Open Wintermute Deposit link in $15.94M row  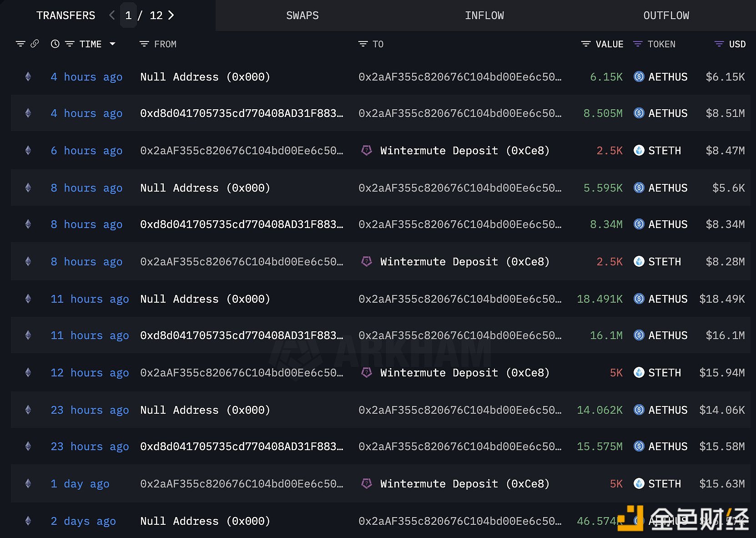464,373
